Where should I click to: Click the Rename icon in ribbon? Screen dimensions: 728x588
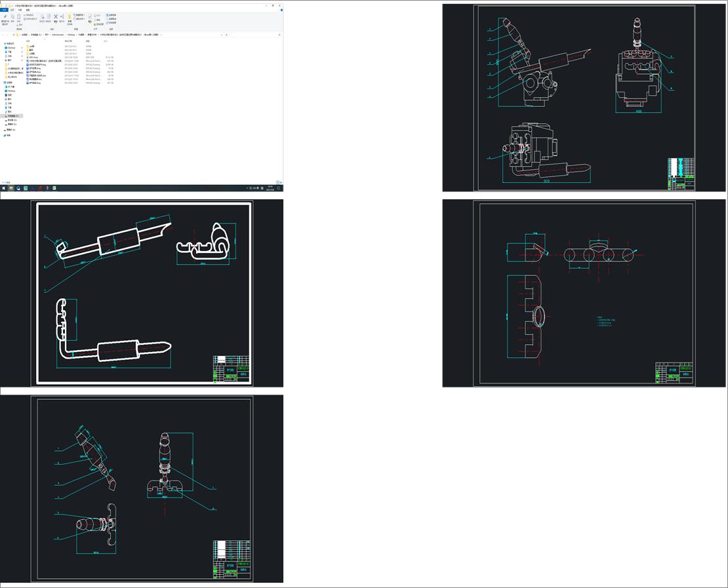[62, 16]
